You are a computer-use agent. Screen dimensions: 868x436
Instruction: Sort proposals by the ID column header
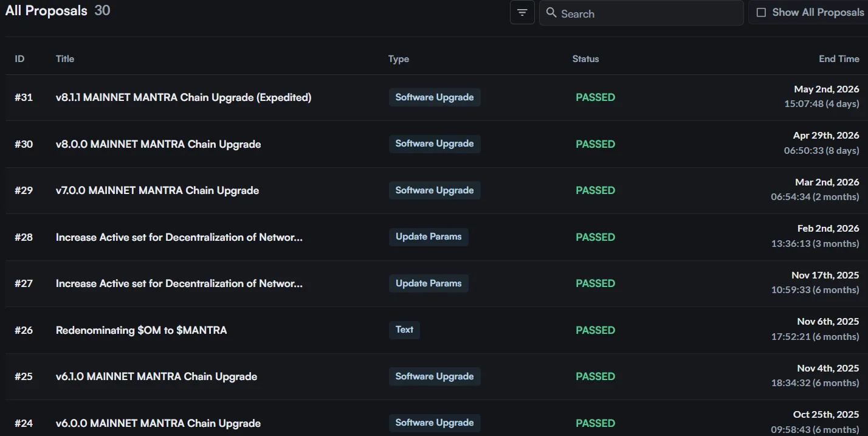pos(19,59)
